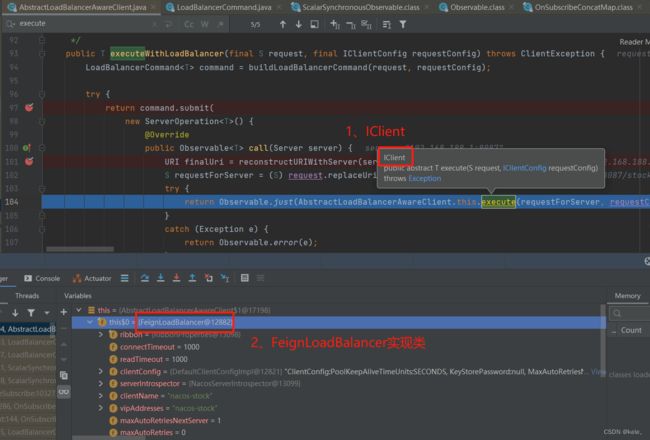The width and height of the screenshot is (650, 440).
Task: Open search results in find window icon
Action: 387,25
